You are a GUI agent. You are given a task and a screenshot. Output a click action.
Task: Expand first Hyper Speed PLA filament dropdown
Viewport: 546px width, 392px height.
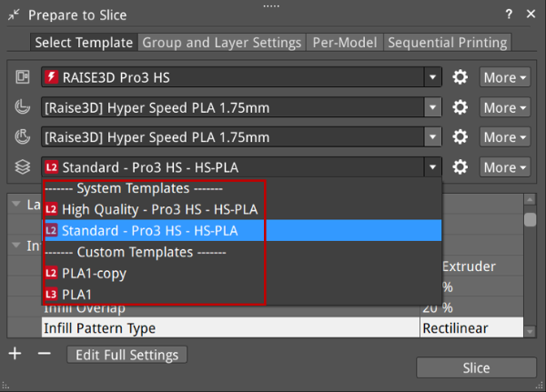tap(432, 107)
